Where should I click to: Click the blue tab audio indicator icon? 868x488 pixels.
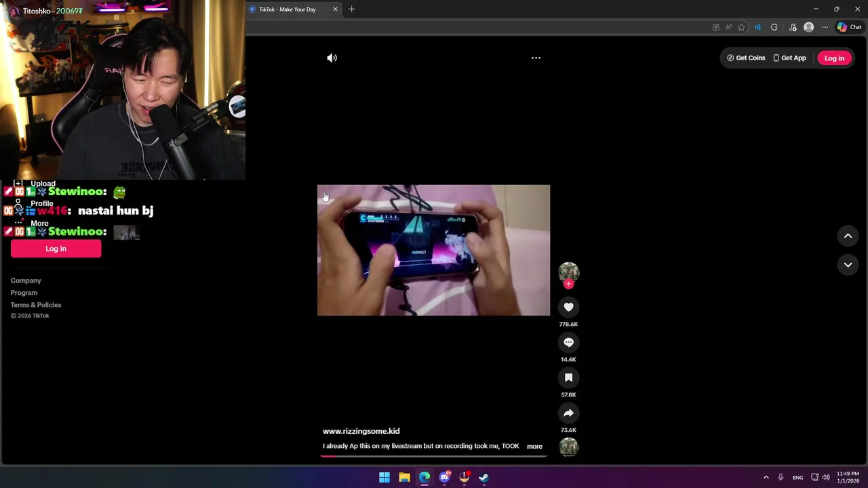(757, 27)
